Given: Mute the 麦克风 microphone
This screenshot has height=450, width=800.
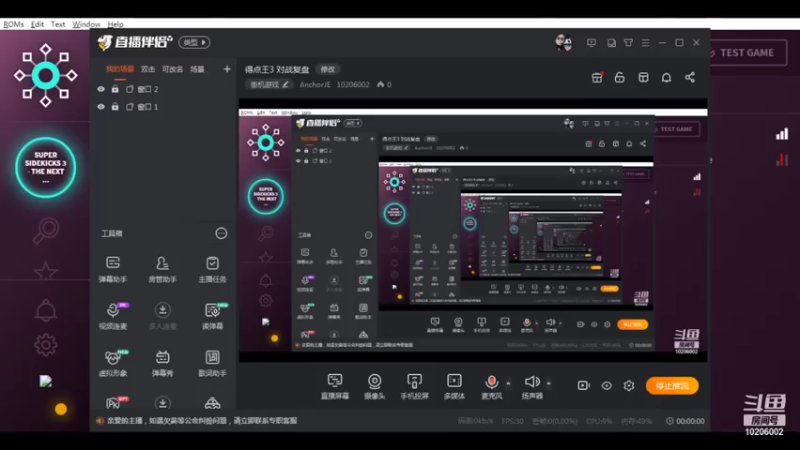Looking at the screenshot, I should click(x=491, y=386).
